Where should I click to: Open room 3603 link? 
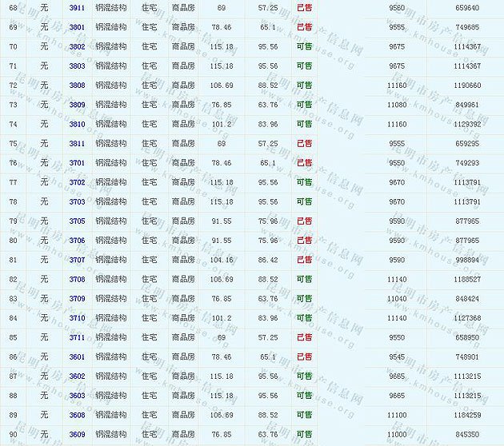coord(77,396)
